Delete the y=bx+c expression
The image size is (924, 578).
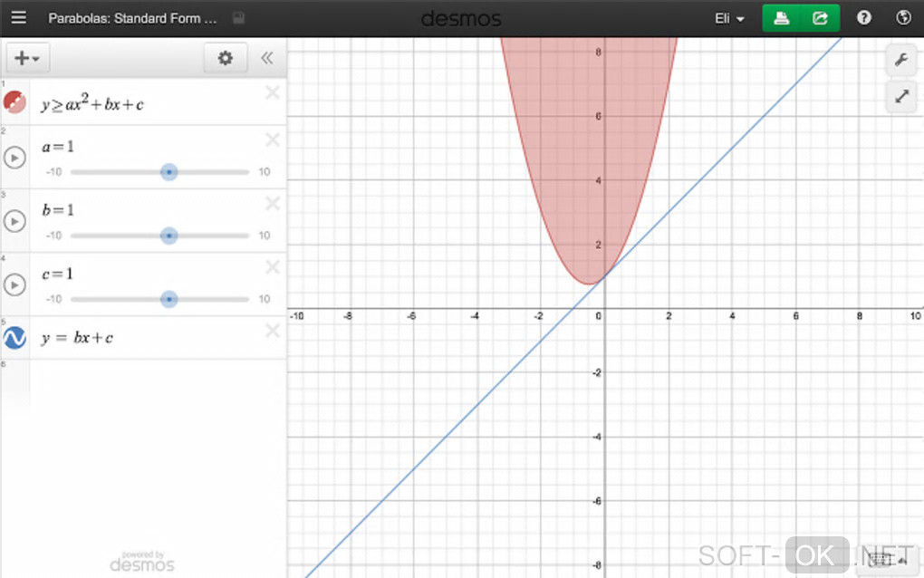(273, 331)
